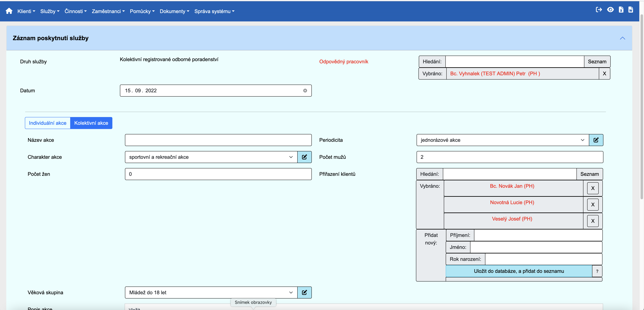Remove Novotná Lucie from selected clients
Viewport: 644px width, 310px height.
click(593, 205)
